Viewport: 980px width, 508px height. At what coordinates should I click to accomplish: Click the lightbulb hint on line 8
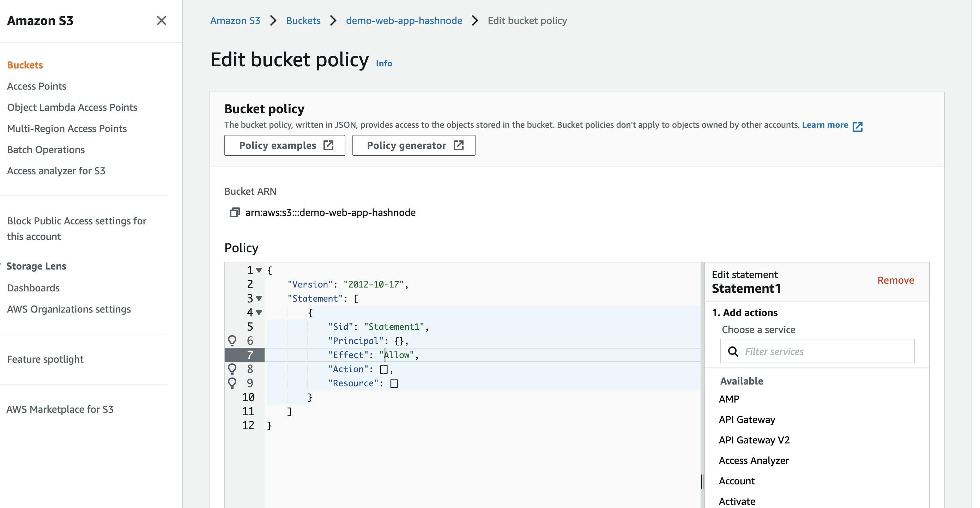(x=232, y=369)
